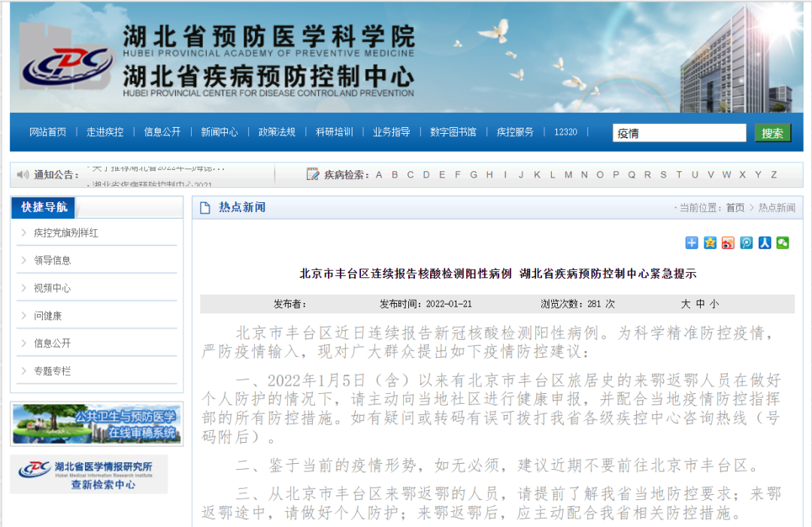
Task: Expand 疾控党旗别样红 sidebar item
Action: pos(65,233)
